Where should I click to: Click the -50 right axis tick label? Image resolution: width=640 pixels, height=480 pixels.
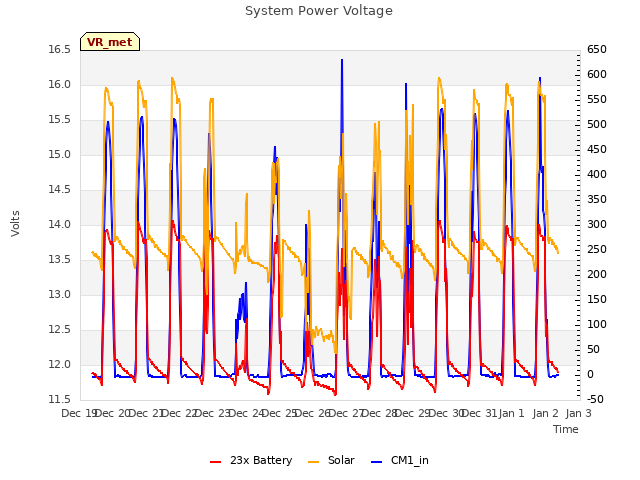(595, 400)
